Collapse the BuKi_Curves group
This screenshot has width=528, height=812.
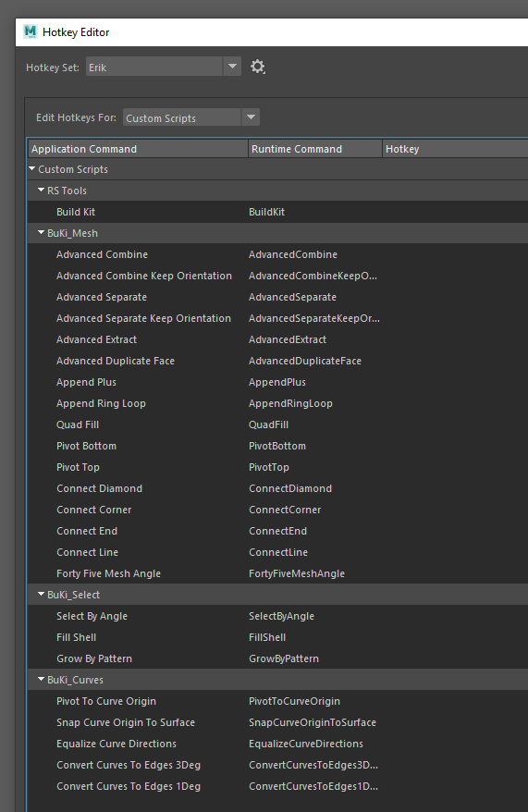(42, 680)
